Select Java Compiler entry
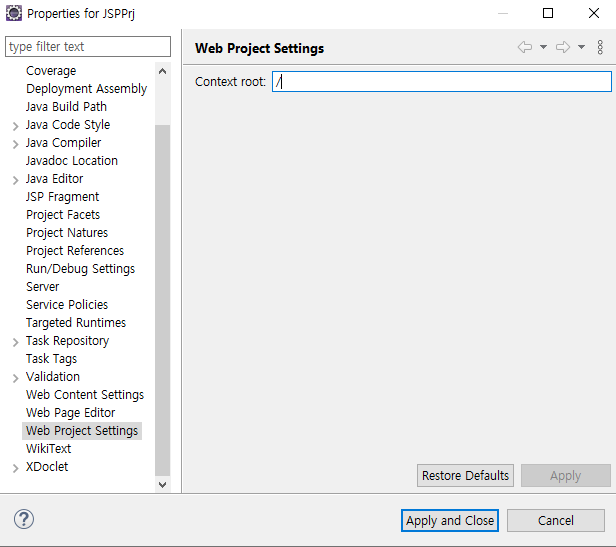The width and height of the screenshot is (616, 547). click(x=64, y=143)
